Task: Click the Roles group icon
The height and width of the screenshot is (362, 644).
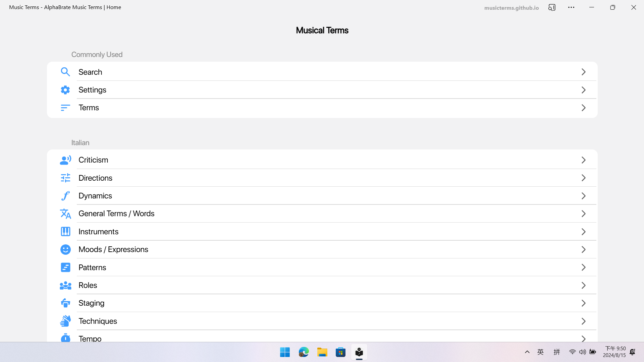Action: pos(65,285)
